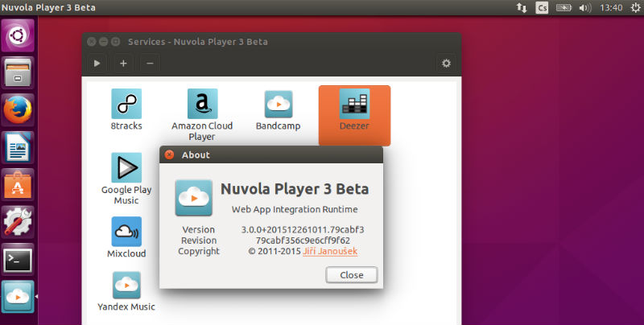The width and height of the screenshot is (644, 325).
Task: Click the Nuvola Player 3 Beta heading
Action: point(295,189)
